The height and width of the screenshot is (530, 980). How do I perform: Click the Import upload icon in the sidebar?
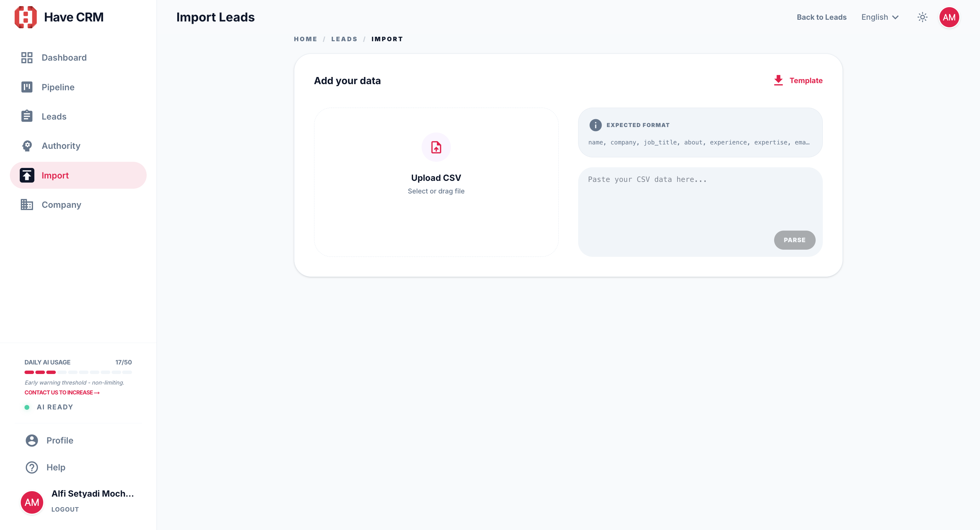pyautogui.click(x=27, y=175)
